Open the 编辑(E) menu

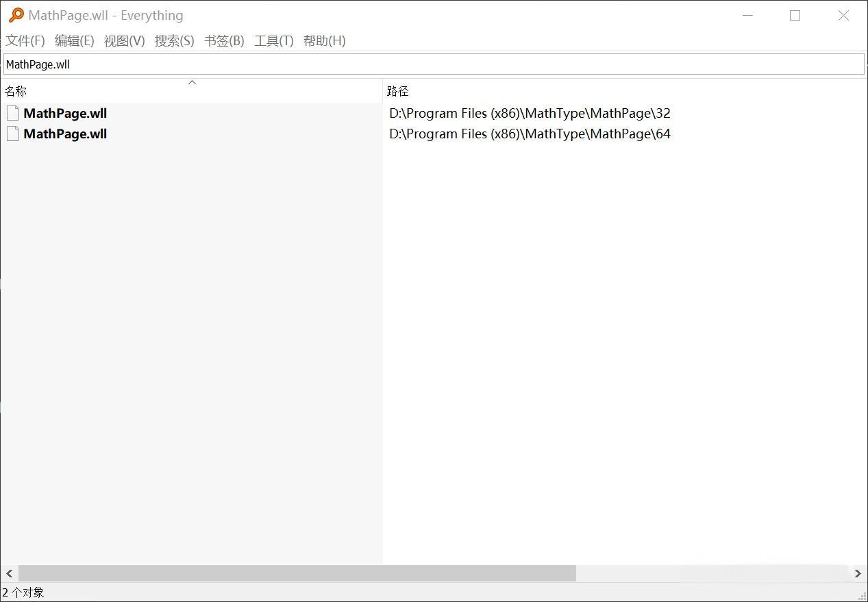[74, 40]
